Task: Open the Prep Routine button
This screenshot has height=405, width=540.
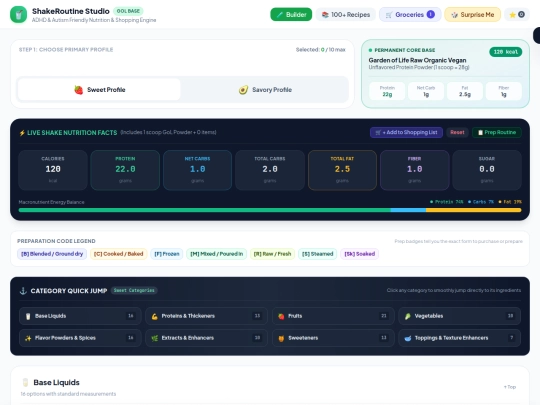Action: 497,132
